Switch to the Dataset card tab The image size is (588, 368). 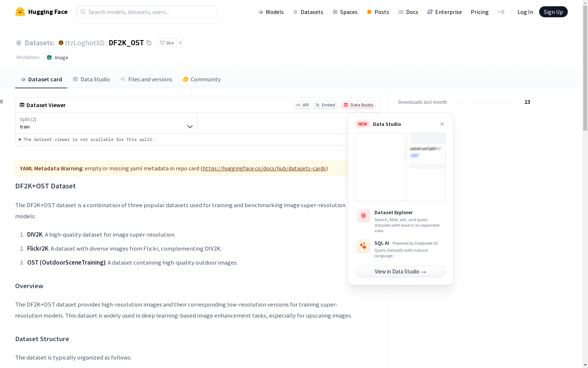(41, 79)
